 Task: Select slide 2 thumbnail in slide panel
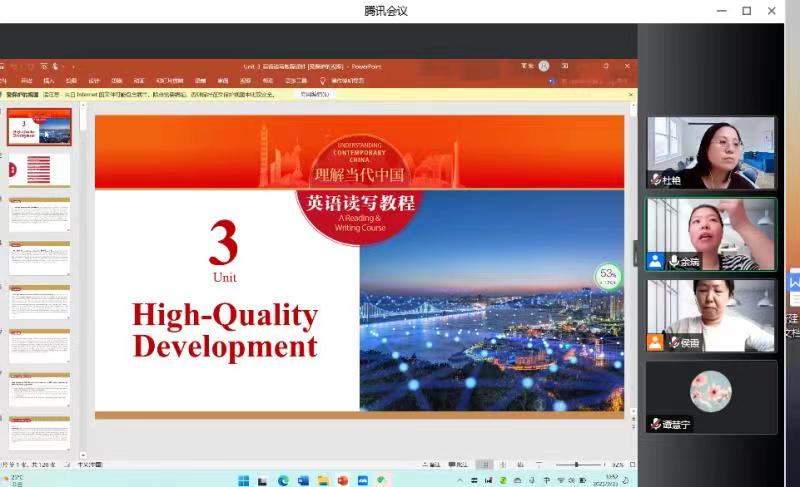39,170
